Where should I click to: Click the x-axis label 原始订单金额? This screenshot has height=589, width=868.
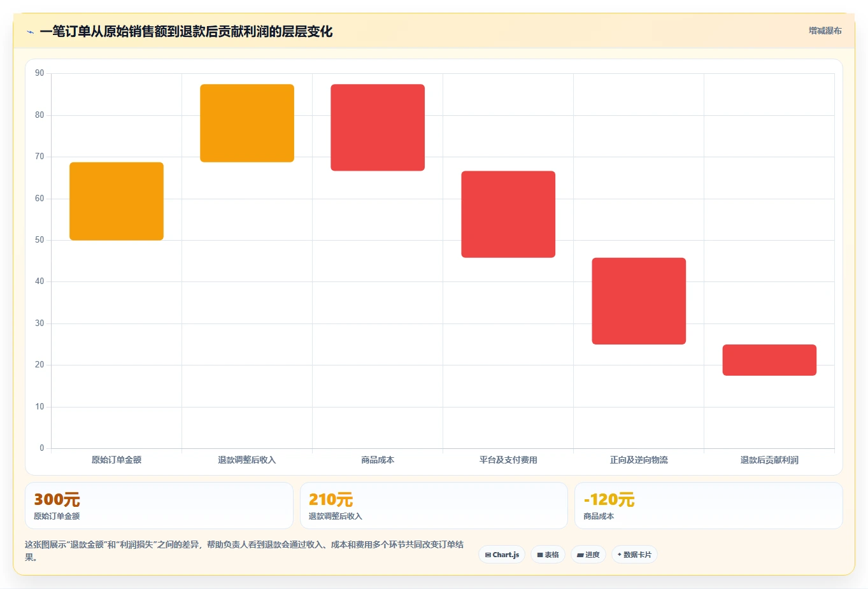(x=117, y=460)
